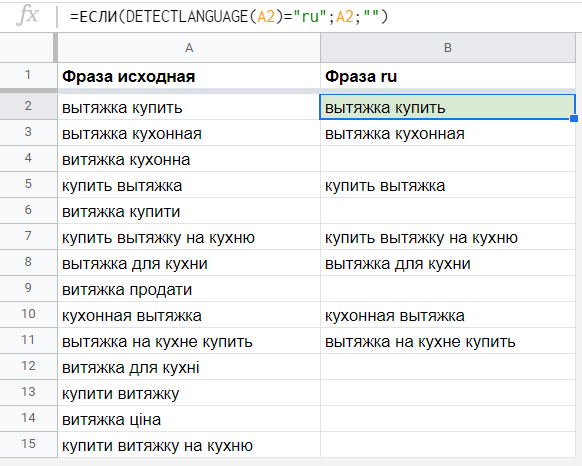Select cell B5 'купить вытяжка'
Screen dimensions: 582x466
point(448,185)
